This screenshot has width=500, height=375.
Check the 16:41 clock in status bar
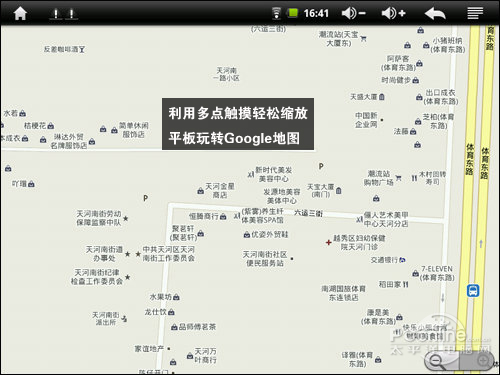(316, 13)
